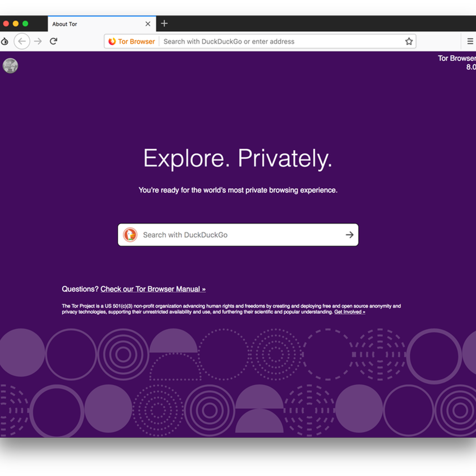This screenshot has height=476, width=476.
Task: Focus the Search with DuckDuckGo page field
Action: 238,235
